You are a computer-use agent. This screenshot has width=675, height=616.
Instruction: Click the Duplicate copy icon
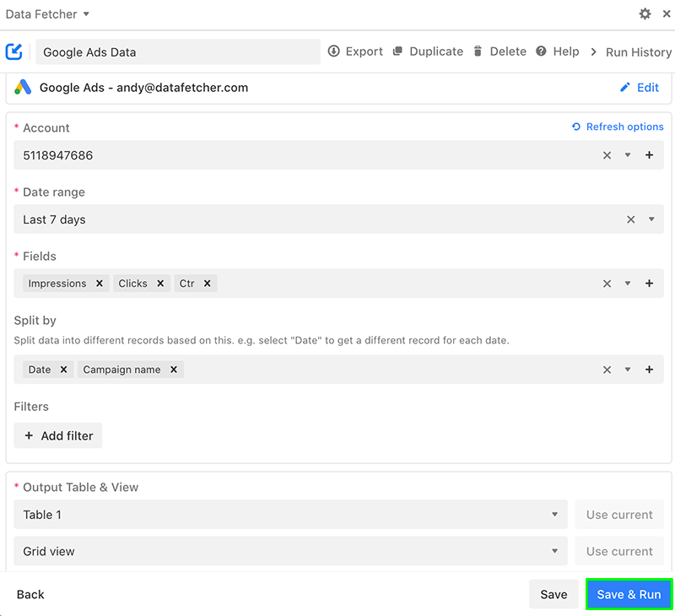point(397,51)
